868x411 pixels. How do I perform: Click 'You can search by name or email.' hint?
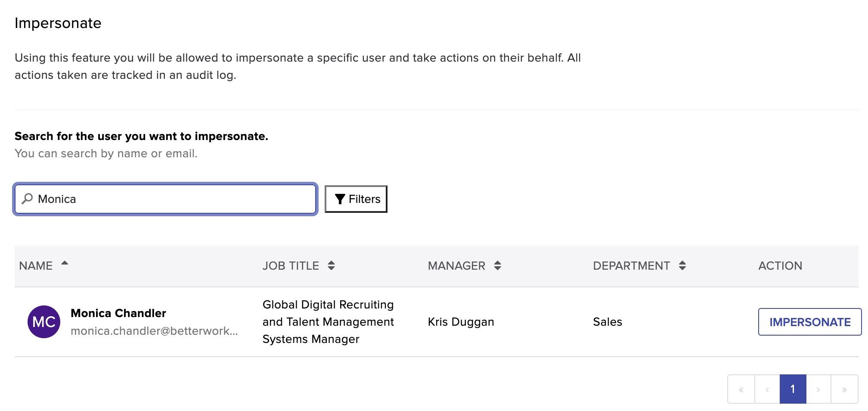tap(106, 153)
